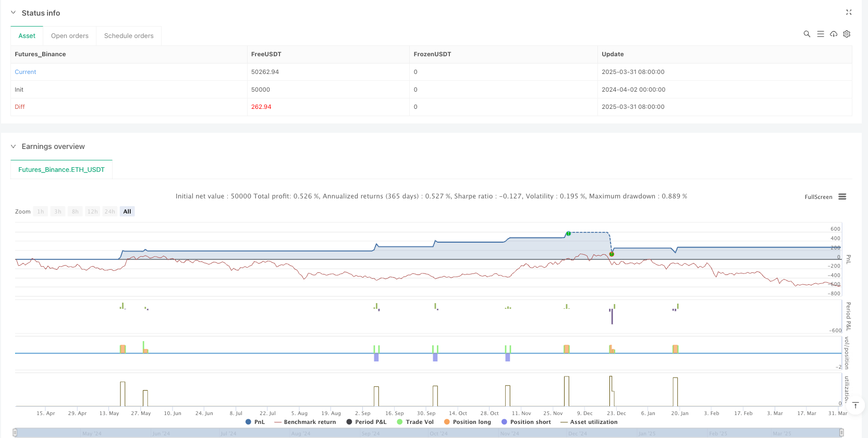868x438 pixels.
Task: Collapse the Status info section
Action: 14,12
